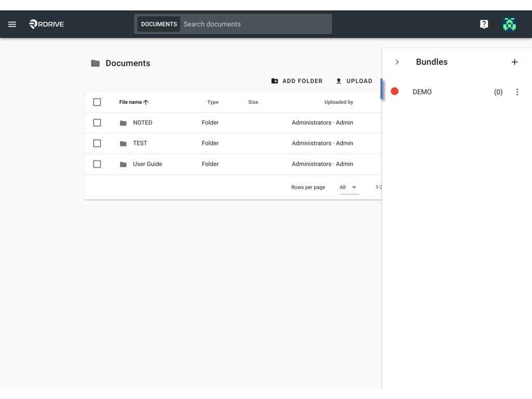Open the NOTED folder
The width and height of the screenshot is (532, 399).
click(142, 123)
